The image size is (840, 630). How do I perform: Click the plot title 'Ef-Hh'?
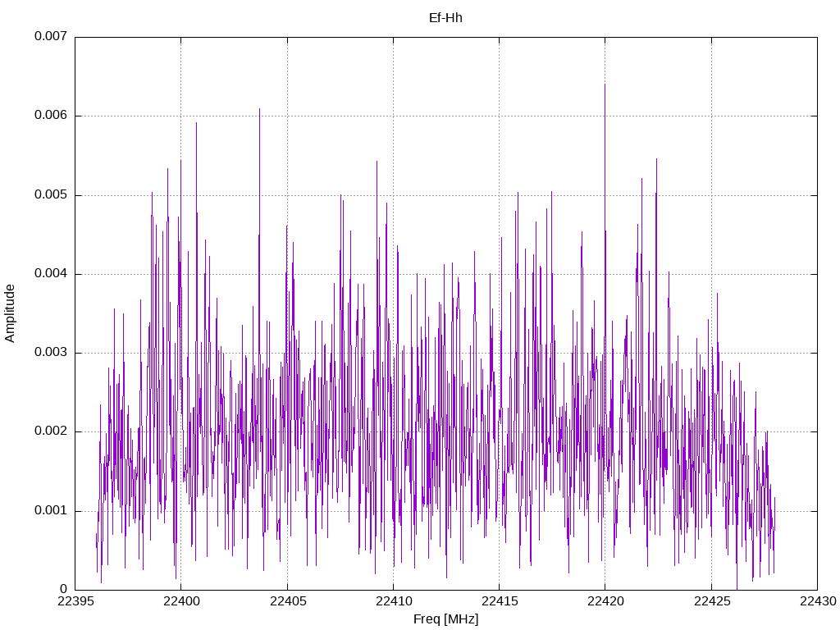[445, 18]
